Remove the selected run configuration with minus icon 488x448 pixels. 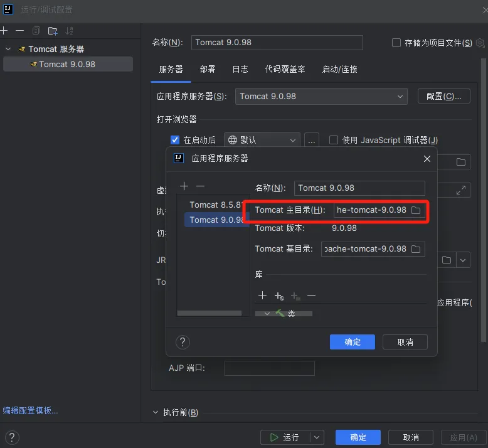[19, 31]
